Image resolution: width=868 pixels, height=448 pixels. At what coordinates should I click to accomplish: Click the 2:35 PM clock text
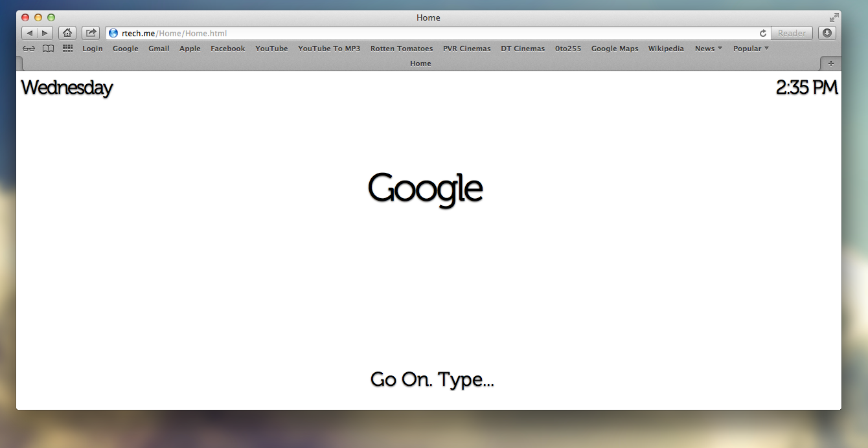tap(807, 87)
